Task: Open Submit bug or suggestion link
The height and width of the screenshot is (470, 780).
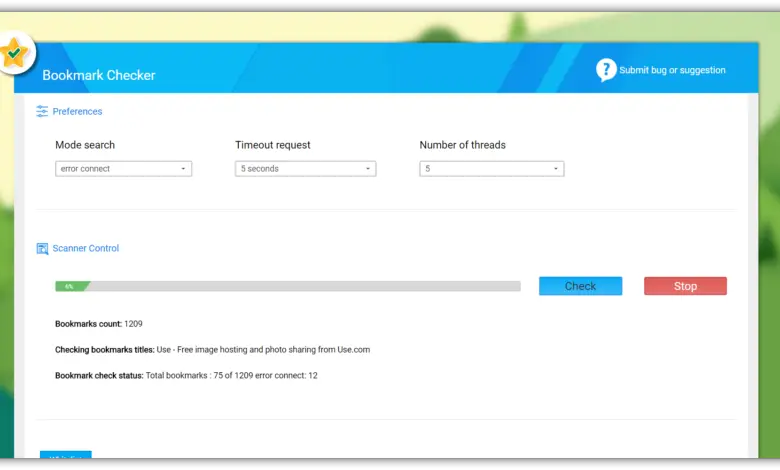Action: click(x=672, y=70)
